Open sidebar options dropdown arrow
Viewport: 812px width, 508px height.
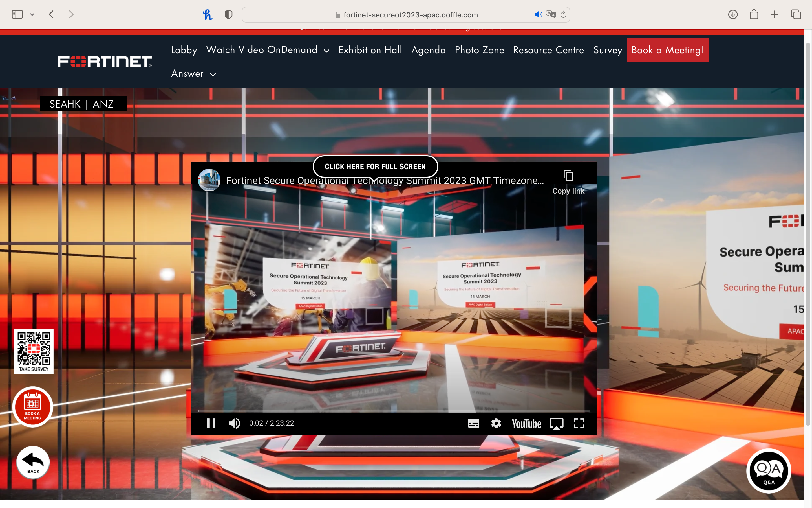32,14
